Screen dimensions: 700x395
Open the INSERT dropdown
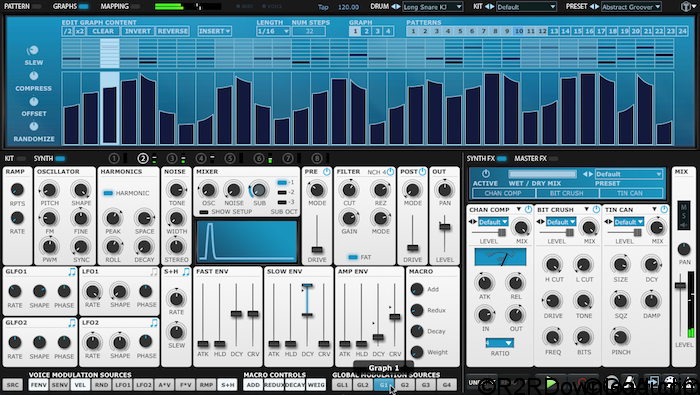pos(215,31)
